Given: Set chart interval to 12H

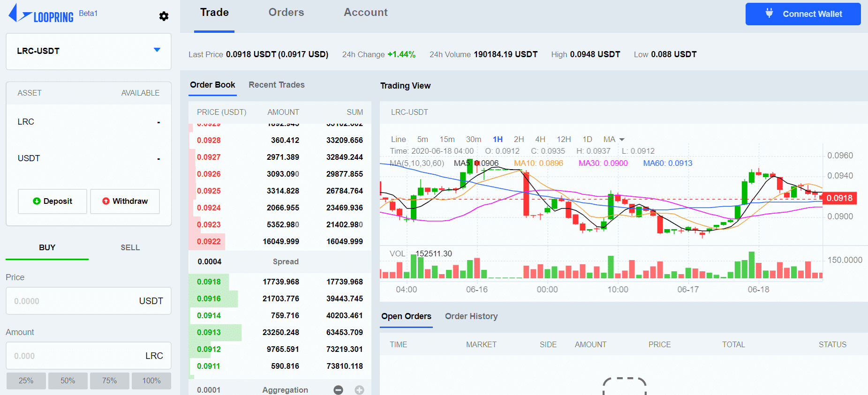Looking at the screenshot, I should tap(564, 139).
